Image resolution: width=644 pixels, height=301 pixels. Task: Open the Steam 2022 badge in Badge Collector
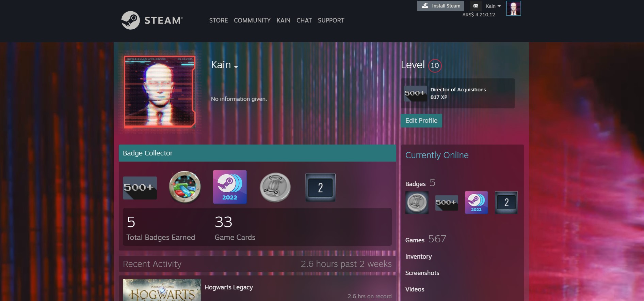click(x=230, y=187)
